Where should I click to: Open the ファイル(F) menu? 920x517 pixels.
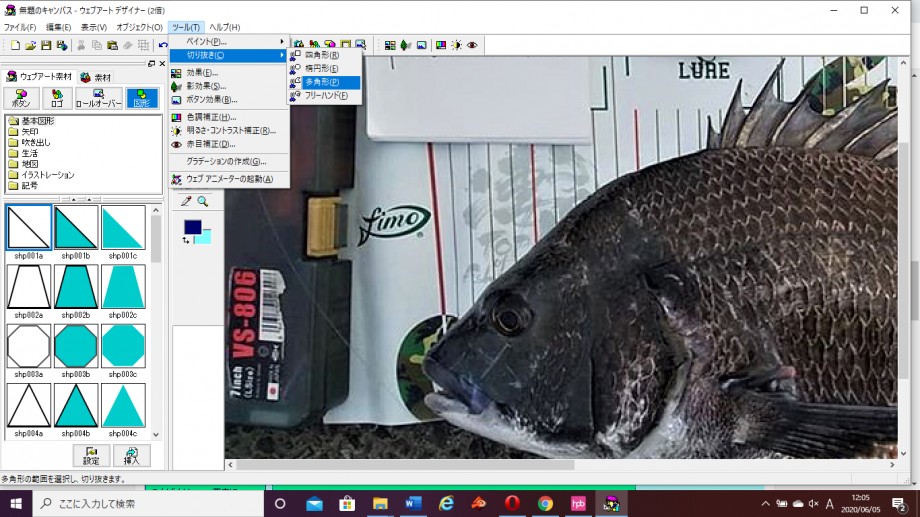(20, 27)
